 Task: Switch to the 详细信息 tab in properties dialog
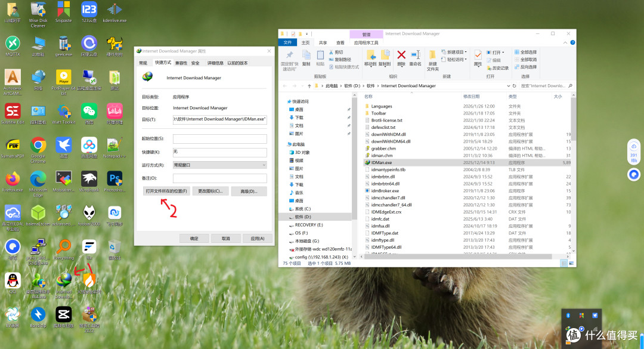coord(215,63)
